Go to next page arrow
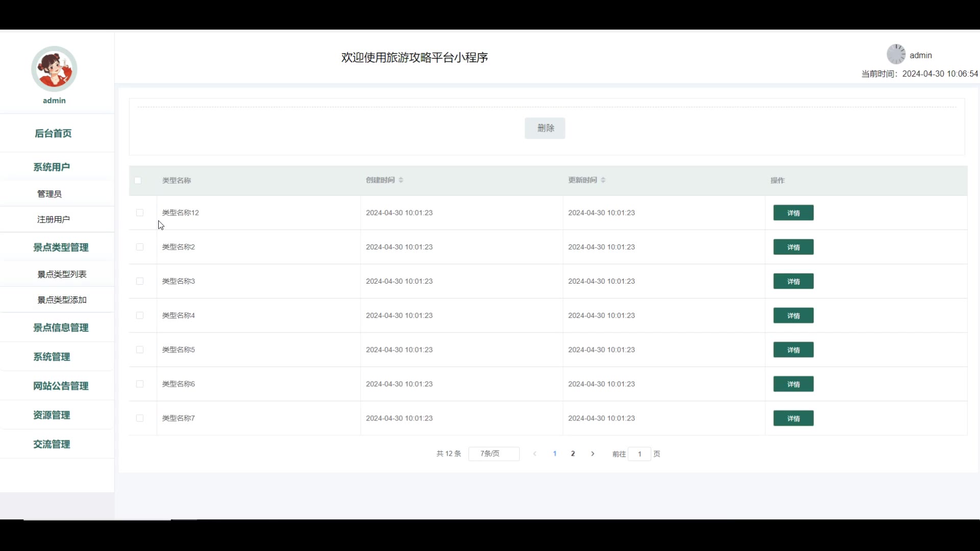This screenshot has width=980, height=551. click(x=593, y=454)
